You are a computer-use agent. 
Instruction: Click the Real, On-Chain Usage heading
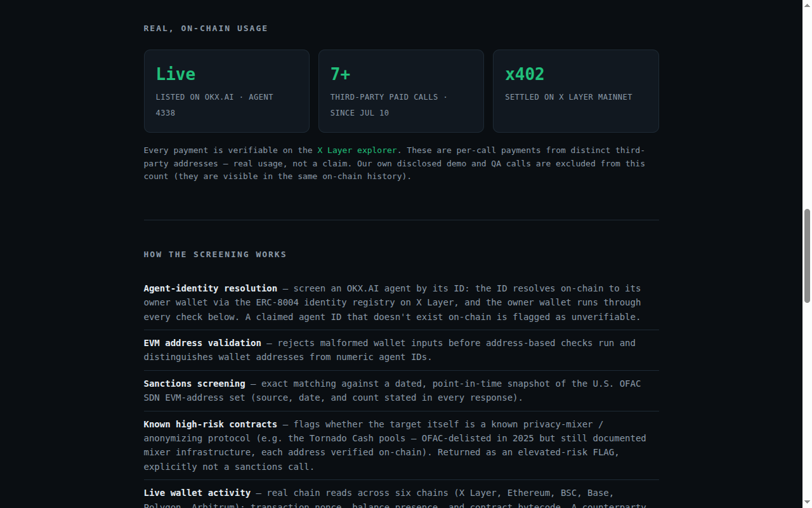(206, 29)
